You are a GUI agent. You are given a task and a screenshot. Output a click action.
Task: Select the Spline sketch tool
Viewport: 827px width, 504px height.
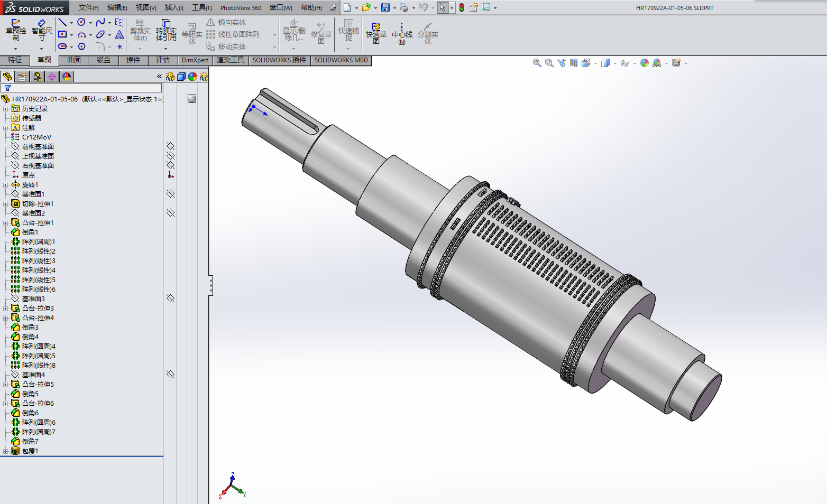pos(100,22)
